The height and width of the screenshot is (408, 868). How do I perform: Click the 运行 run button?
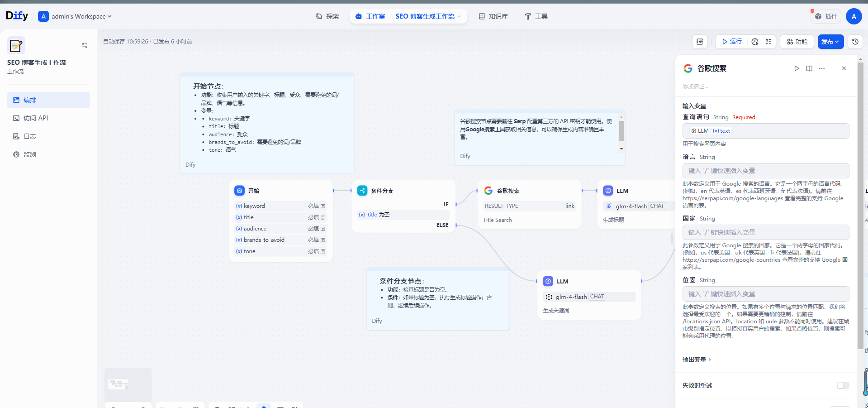(x=732, y=42)
